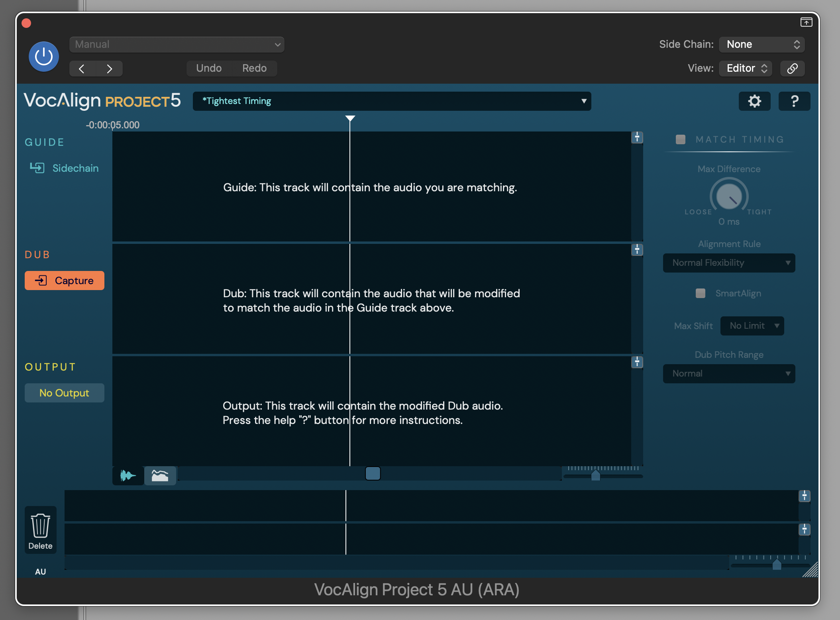
Task: Click the Sidechain capture icon under Guide
Action: (x=38, y=168)
